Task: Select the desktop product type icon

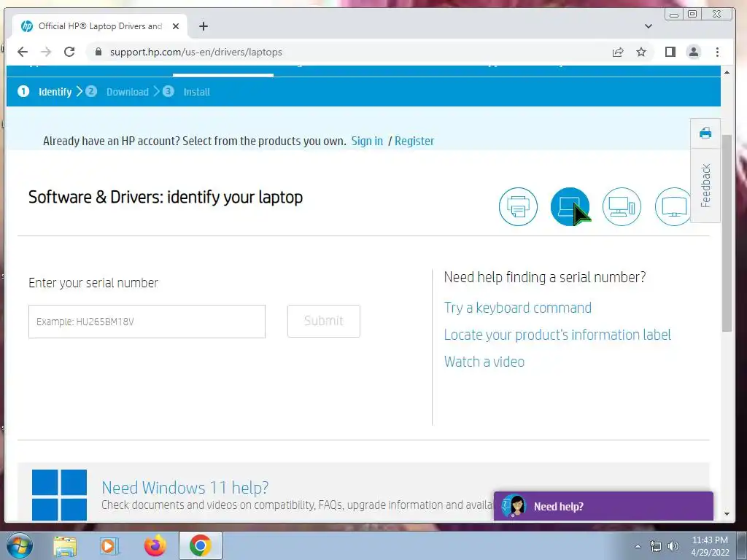Action: (x=622, y=206)
